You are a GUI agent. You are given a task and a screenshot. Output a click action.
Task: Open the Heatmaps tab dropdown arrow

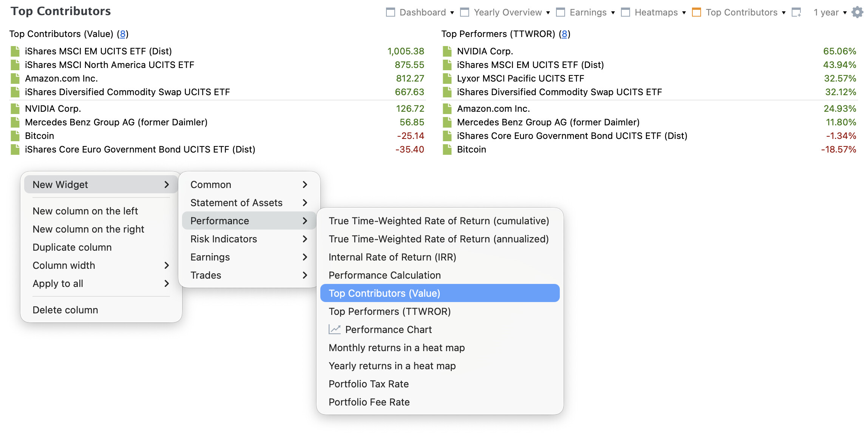(684, 13)
